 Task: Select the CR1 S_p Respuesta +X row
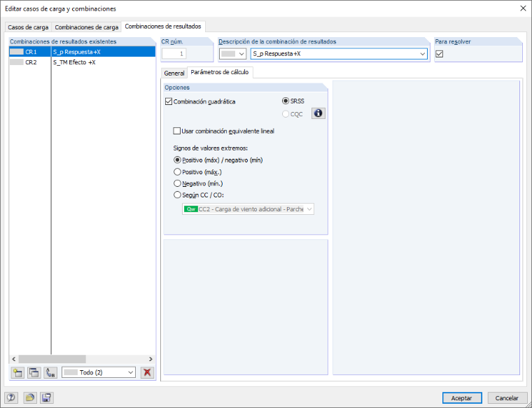point(82,52)
